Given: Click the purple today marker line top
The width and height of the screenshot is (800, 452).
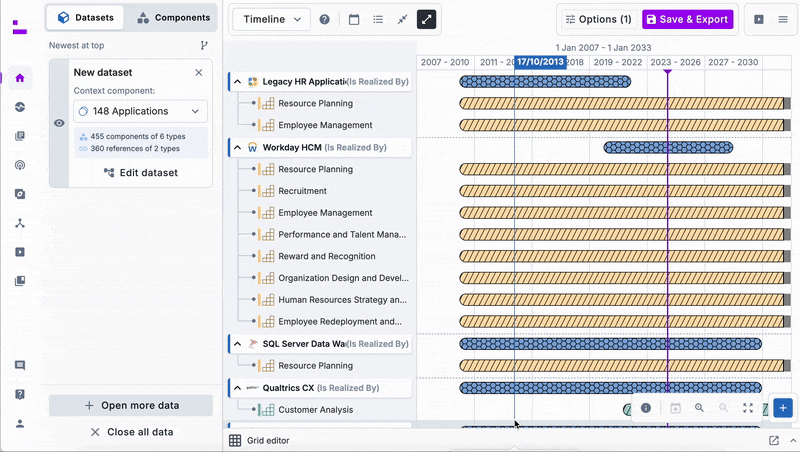Looking at the screenshot, I should click(667, 71).
